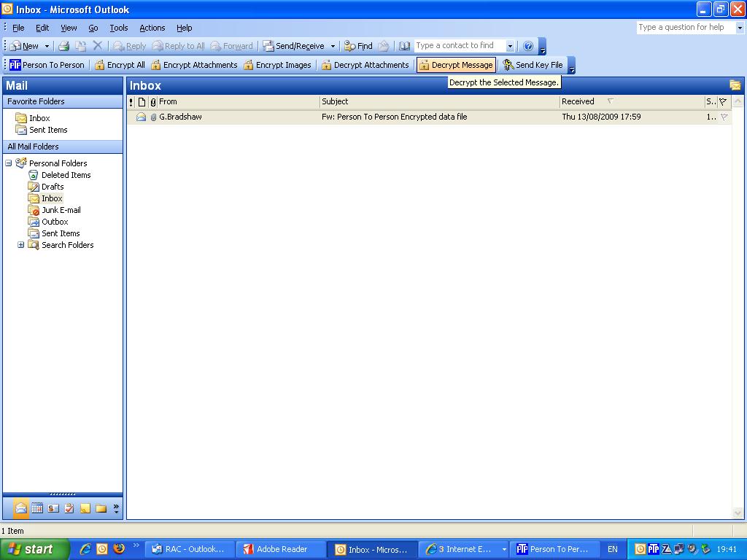Open the Send/Receive dropdown arrow

pos(333,46)
